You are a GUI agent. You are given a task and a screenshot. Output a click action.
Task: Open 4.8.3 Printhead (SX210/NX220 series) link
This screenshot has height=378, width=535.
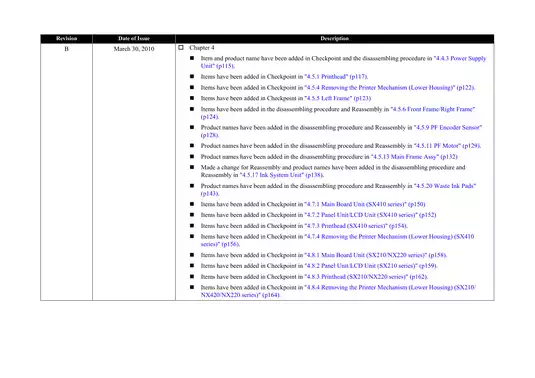(x=366, y=277)
